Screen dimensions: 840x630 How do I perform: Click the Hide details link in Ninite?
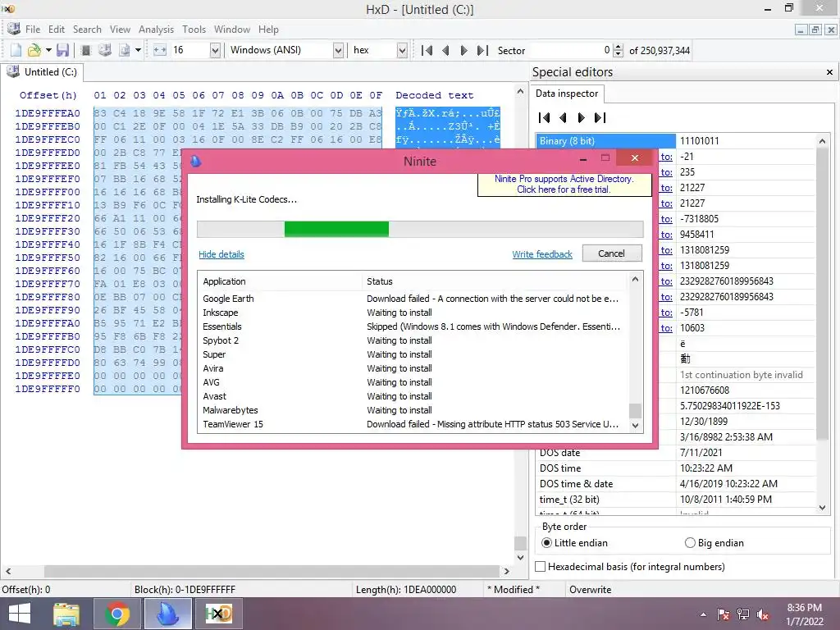(221, 254)
